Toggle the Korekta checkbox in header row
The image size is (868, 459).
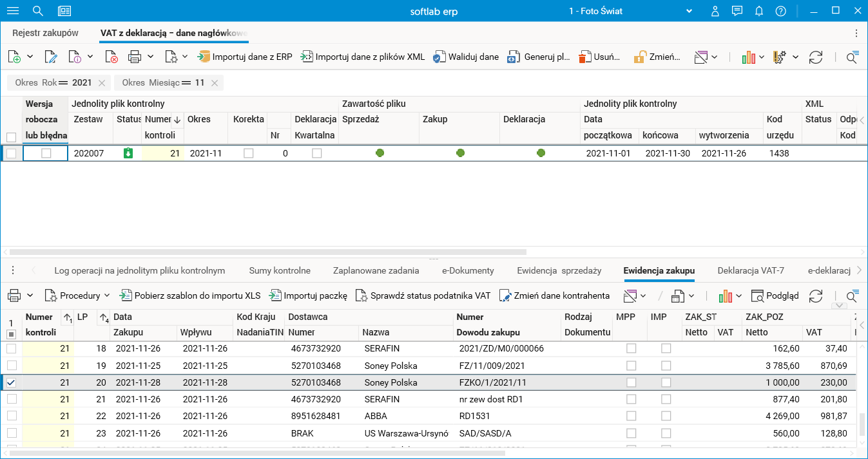pyautogui.click(x=248, y=153)
